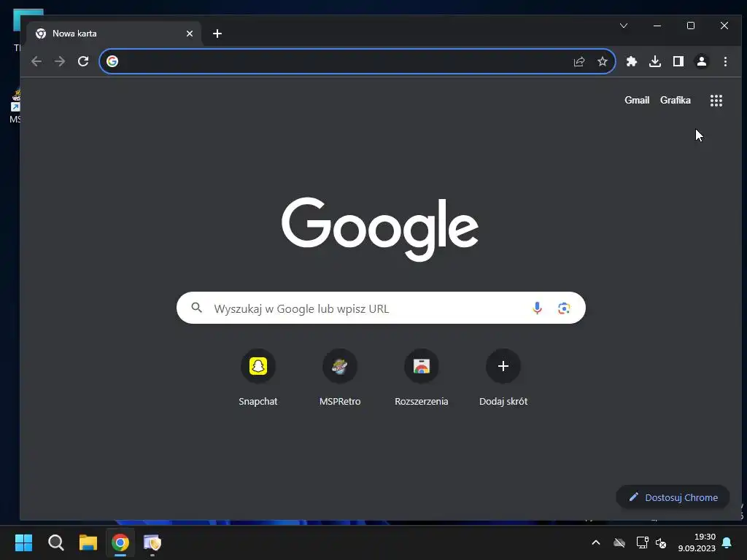The height and width of the screenshot is (560, 747).
Task: Click the Google icon in address bar
Action: [x=112, y=61]
